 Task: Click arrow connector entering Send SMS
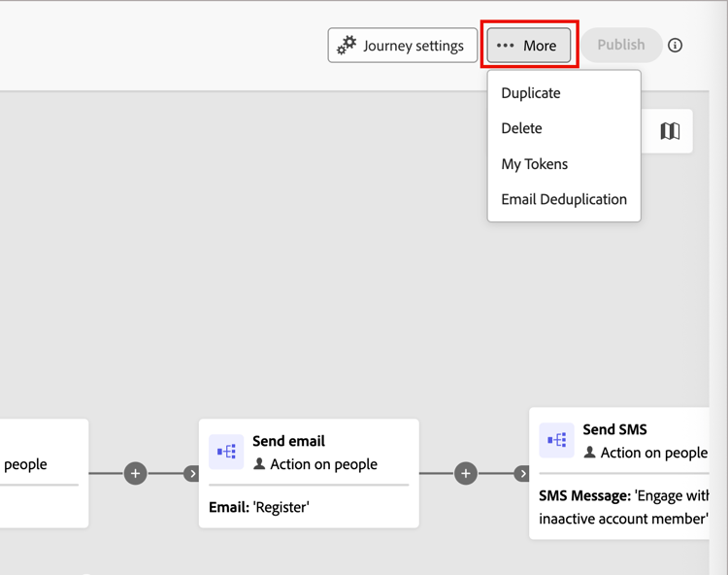point(523,474)
